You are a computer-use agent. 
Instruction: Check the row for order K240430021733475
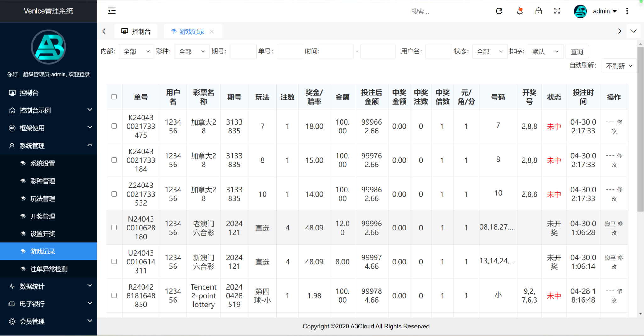click(x=114, y=126)
